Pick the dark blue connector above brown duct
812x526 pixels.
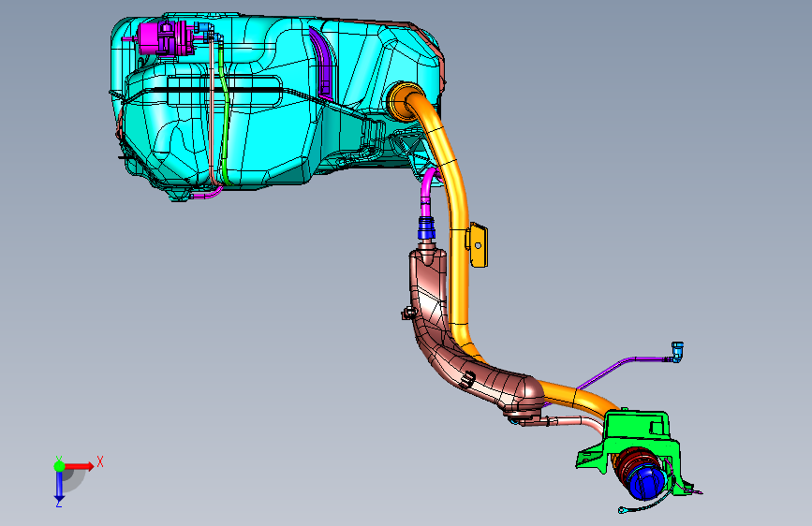coord(426,228)
